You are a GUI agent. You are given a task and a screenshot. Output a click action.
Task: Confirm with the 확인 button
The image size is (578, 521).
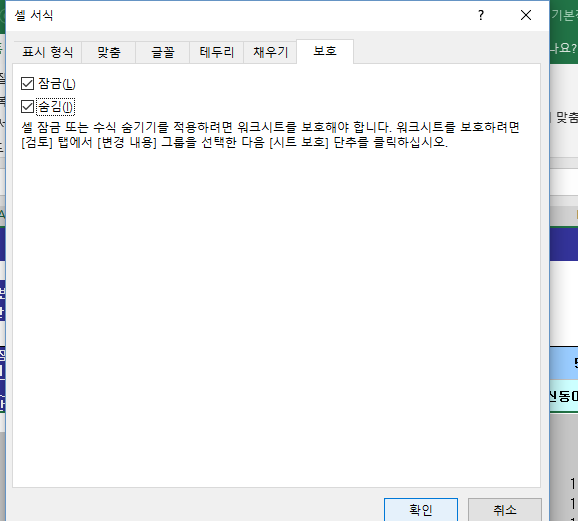point(421,510)
